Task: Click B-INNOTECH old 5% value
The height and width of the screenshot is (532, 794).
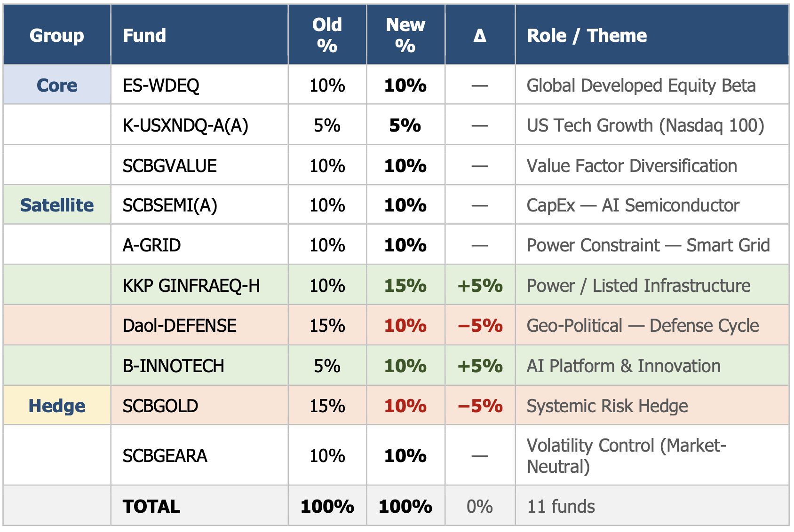Action: pos(327,366)
